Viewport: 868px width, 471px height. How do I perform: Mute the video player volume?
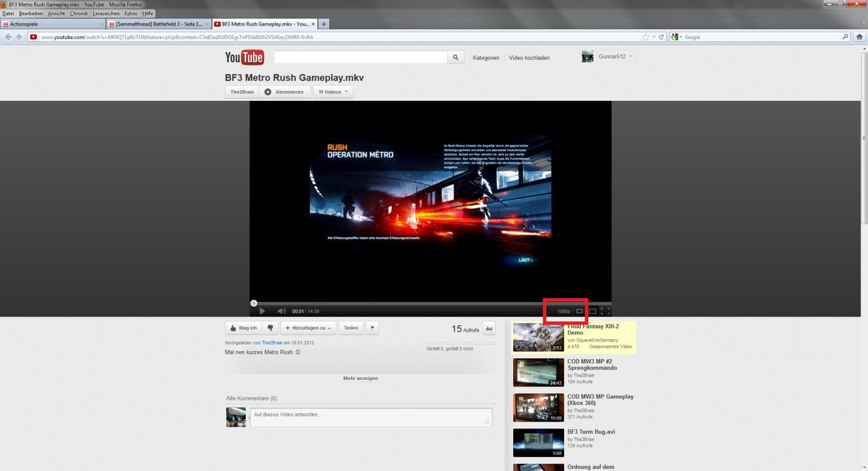click(x=282, y=311)
